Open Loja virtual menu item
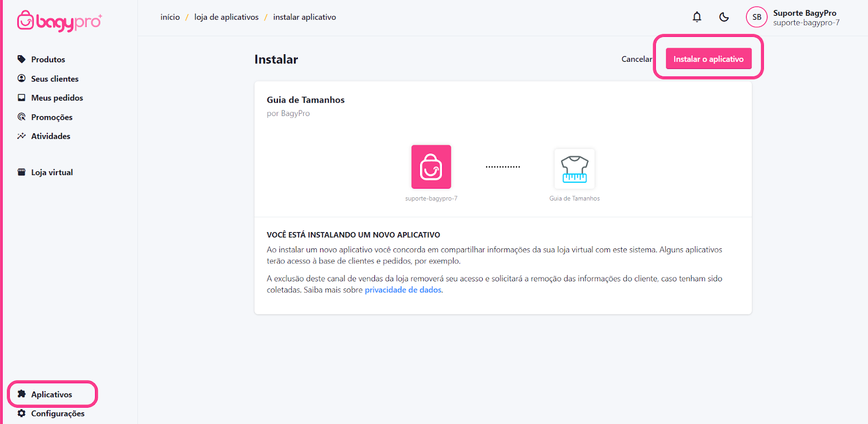Image resolution: width=868 pixels, height=424 pixels. (x=52, y=172)
